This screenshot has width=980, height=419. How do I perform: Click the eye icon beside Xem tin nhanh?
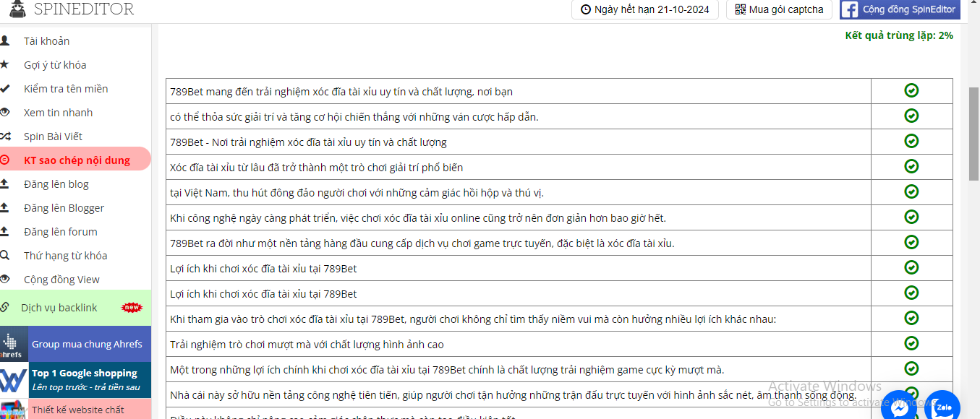[x=5, y=112]
